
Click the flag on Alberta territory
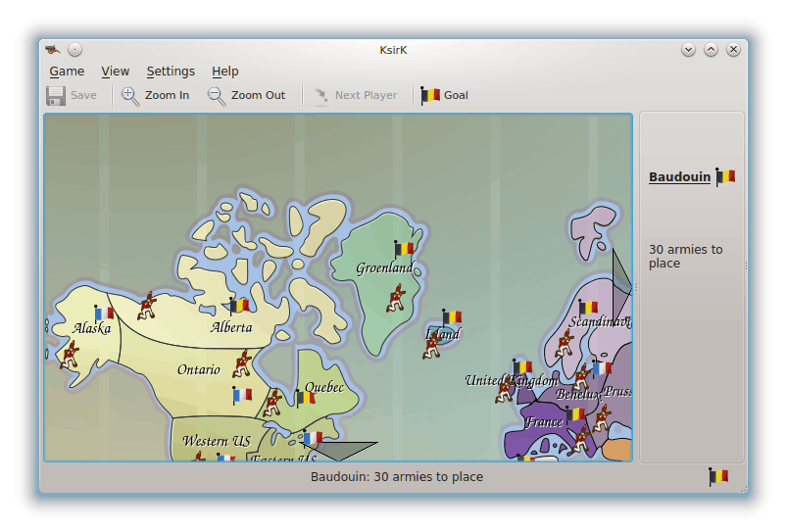pyautogui.click(x=238, y=306)
